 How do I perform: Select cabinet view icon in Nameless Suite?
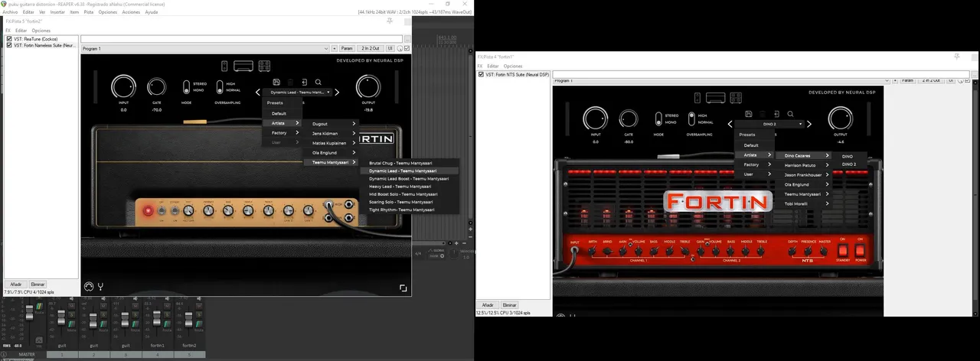pos(263,66)
